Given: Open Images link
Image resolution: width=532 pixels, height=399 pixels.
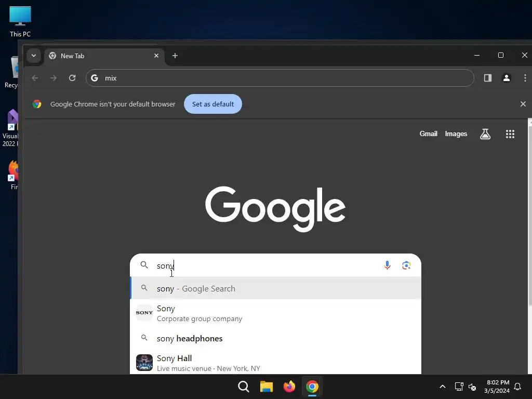Looking at the screenshot, I should coord(456,134).
